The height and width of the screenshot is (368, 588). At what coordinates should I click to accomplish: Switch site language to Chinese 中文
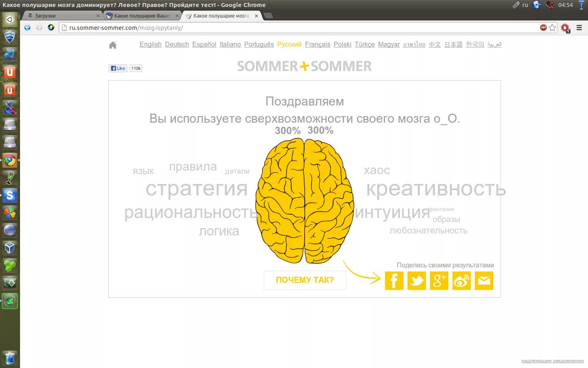tap(435, 44)
